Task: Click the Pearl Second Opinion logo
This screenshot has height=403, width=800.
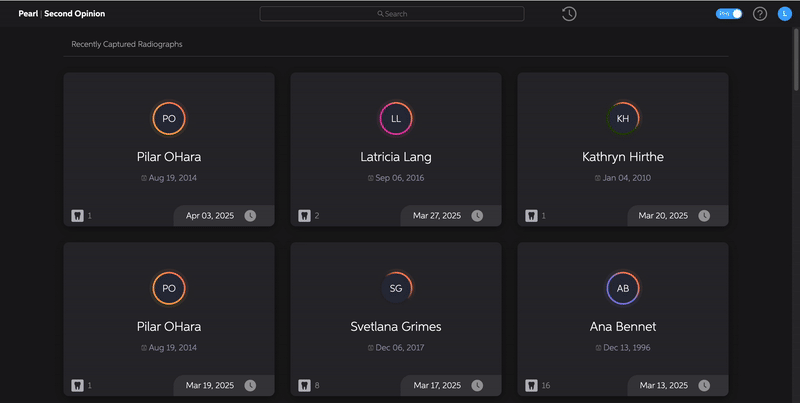Action: point(61,14)
